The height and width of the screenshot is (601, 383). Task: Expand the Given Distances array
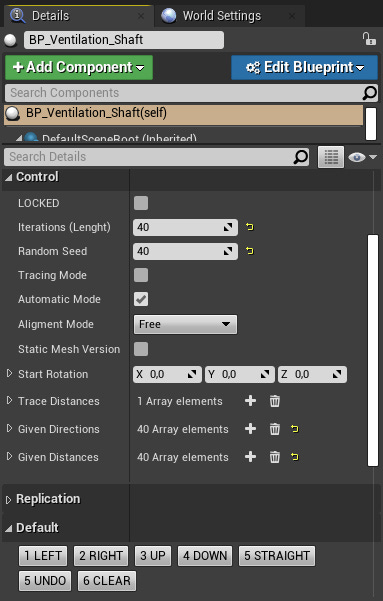10,456
